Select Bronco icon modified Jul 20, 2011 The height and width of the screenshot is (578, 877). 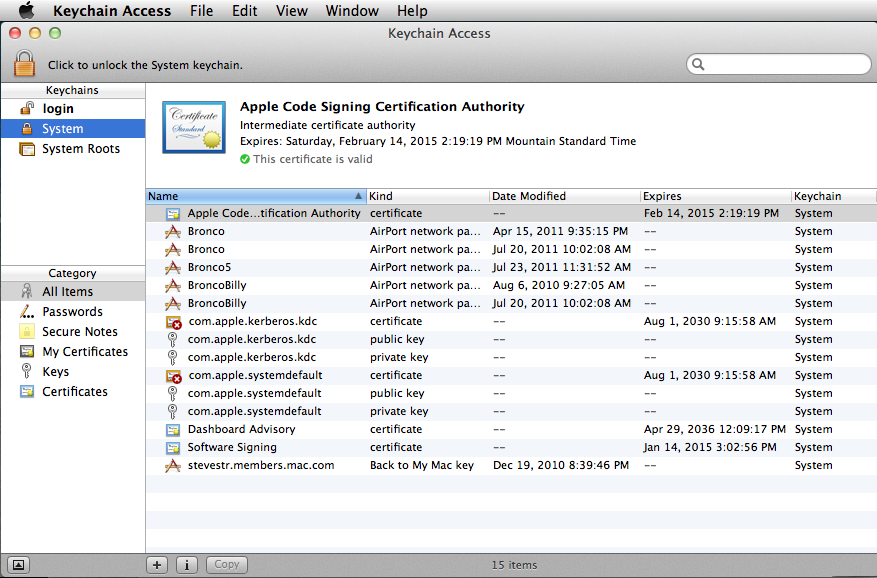(x=173, y=250)
